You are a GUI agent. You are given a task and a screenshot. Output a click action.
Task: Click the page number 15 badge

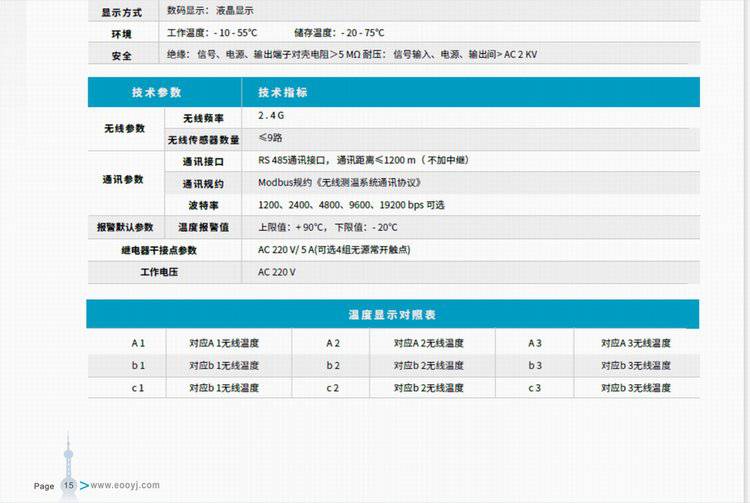[x=69, y=485]
